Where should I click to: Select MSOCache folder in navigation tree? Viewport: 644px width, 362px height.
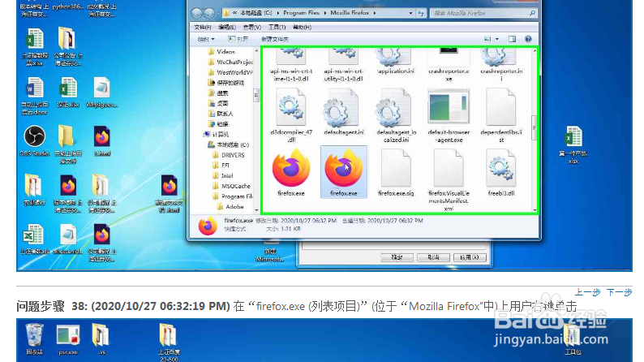(x=231, y=186)
